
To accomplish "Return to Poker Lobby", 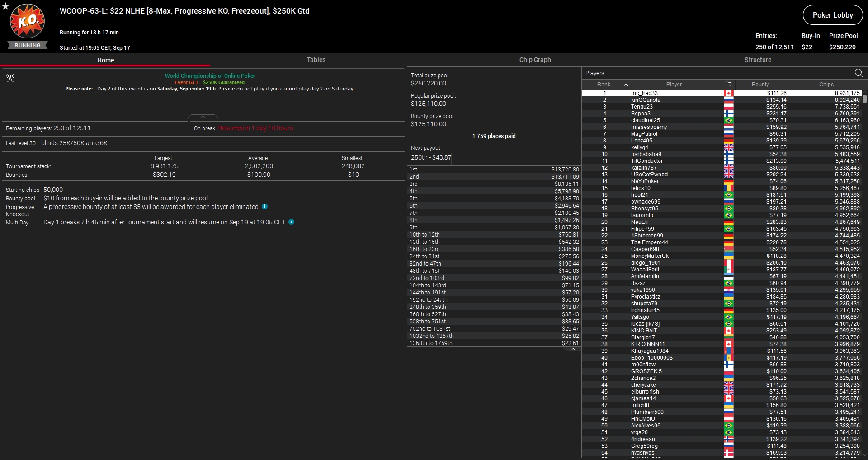I will pos(833,15).
